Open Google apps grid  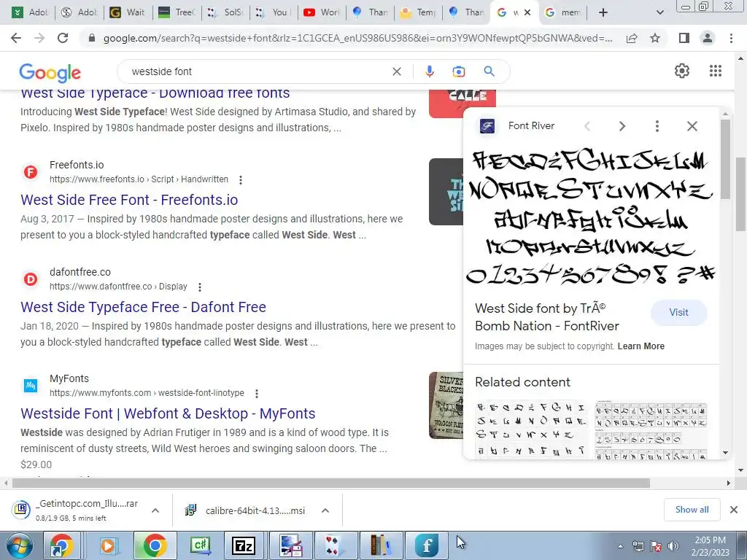(x=715, y=71)
